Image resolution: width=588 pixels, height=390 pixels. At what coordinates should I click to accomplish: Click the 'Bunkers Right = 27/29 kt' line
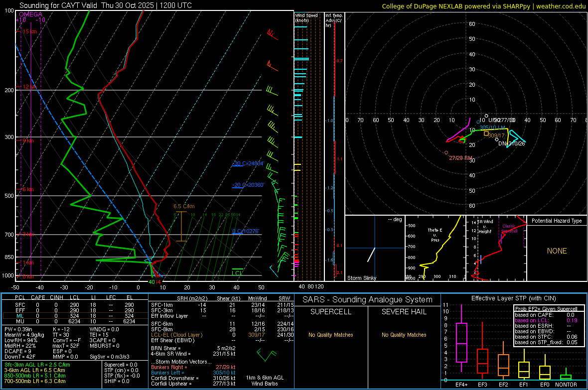pyautogui.click(x=193, y=367)
